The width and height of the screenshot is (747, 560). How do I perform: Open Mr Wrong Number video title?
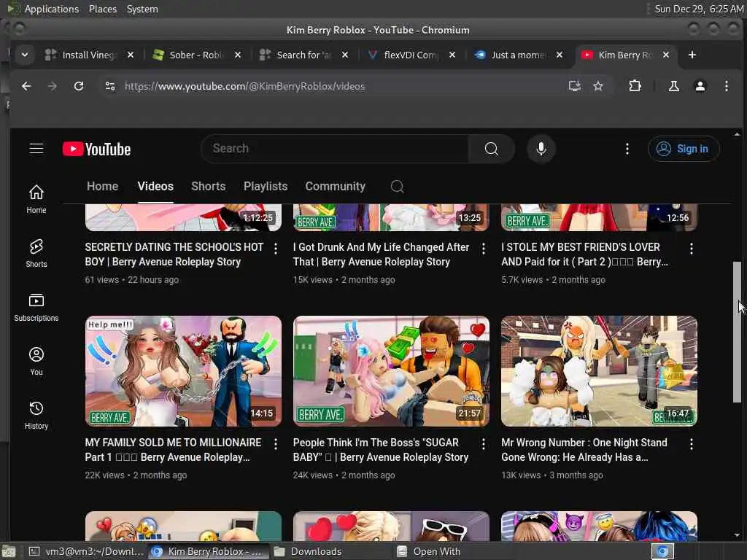coord(584,449)
